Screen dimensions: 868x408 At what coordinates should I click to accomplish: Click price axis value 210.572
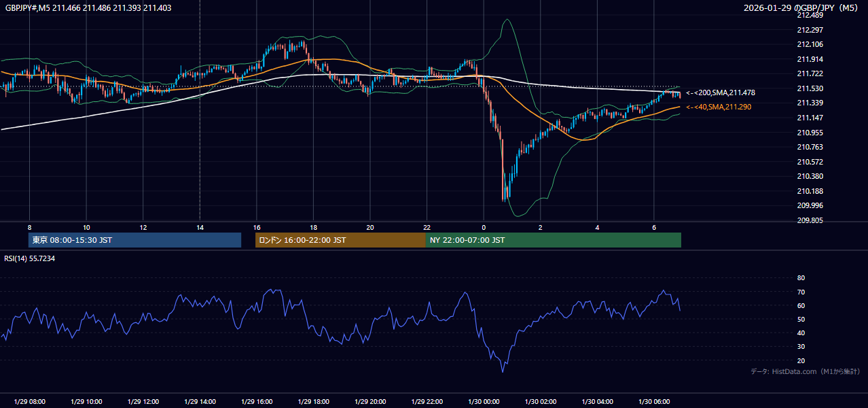pos(810,162)
